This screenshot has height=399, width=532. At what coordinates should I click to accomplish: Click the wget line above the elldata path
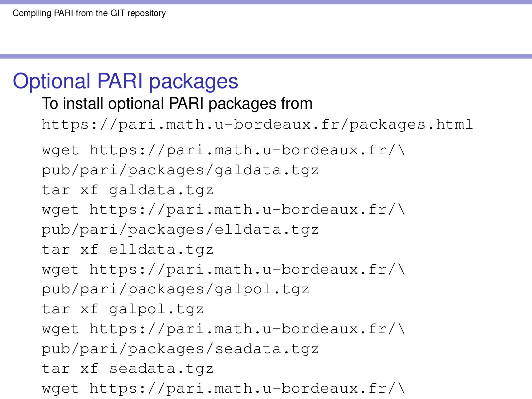[223, 210]
